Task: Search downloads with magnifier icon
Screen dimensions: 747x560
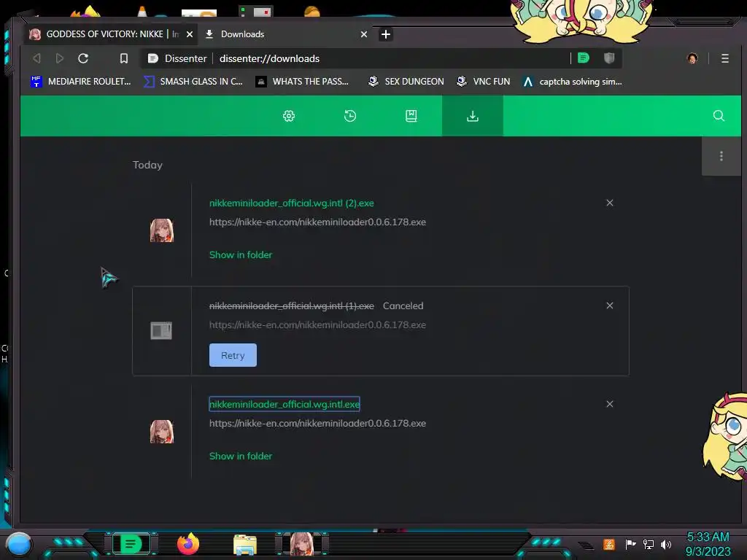Action: [719, 116]
